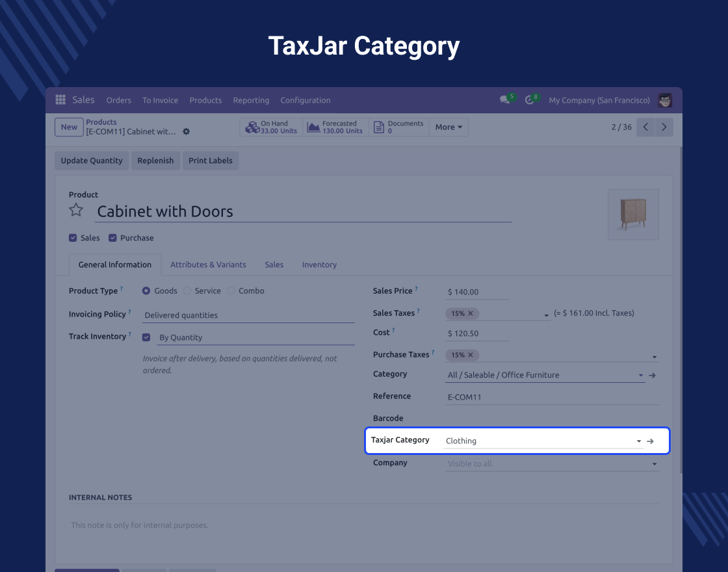This screenshot has width=728, height=572.
Task: Edit the Reference E-COM11 field
Action: coord(552,397)
